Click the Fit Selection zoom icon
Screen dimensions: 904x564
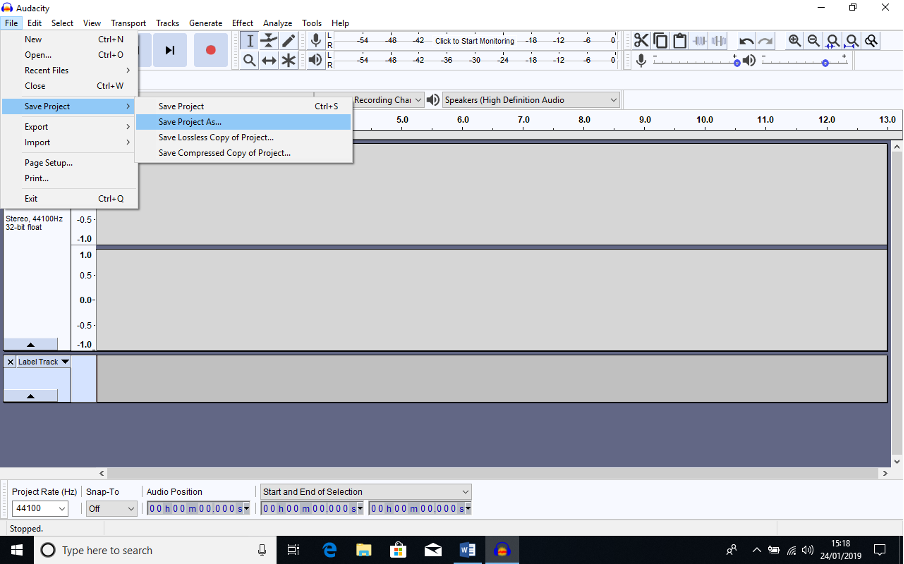click(833, 40)
